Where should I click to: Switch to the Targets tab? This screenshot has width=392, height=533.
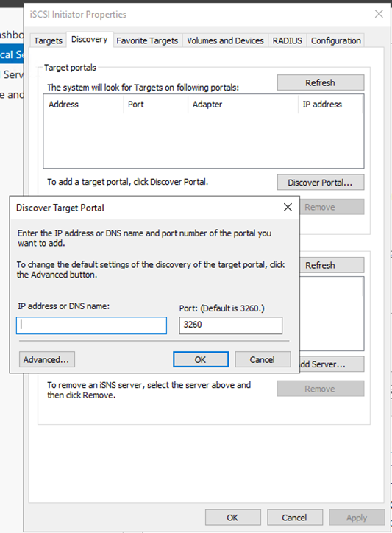click(x=48, y=40)
